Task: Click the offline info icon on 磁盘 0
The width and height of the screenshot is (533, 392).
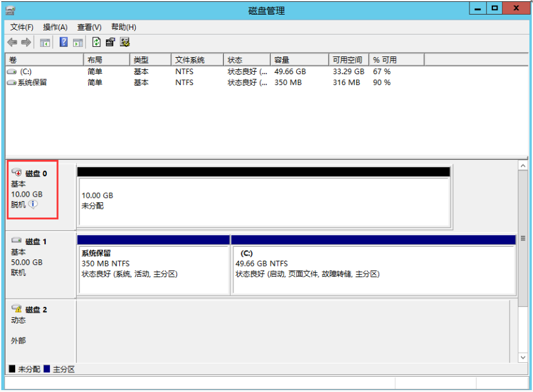Action: (33, 204)
